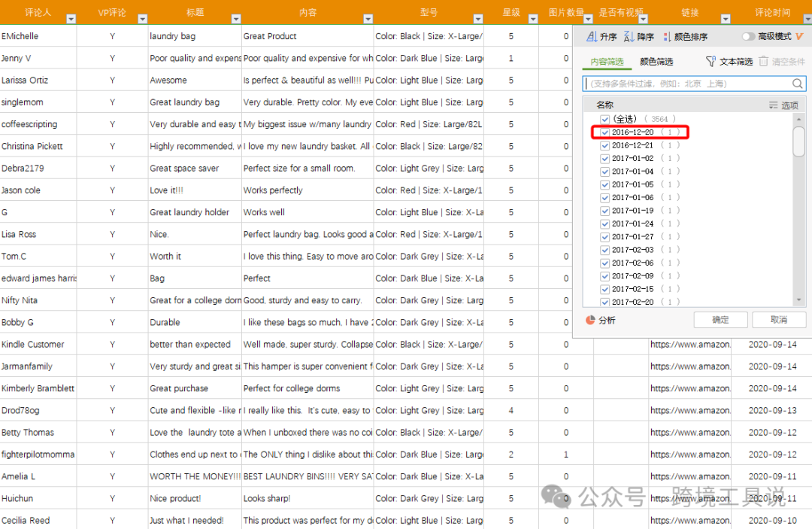
Task: Click date list scroll-up arrow
Action: coord(798,119)
